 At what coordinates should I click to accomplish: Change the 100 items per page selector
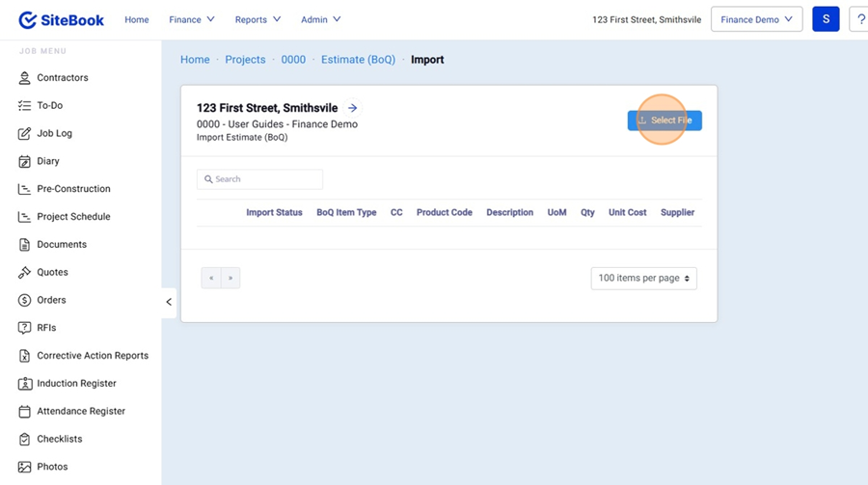click(643, 279)
